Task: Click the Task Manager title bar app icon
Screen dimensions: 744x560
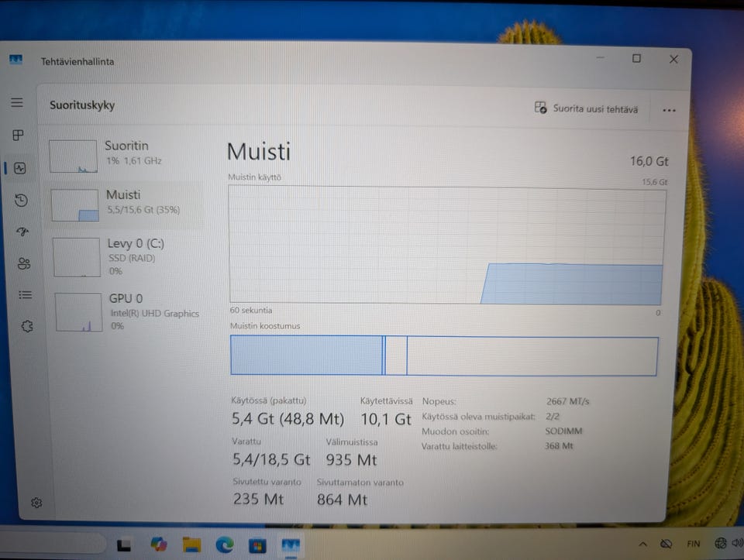Action: tap(15, 60)
